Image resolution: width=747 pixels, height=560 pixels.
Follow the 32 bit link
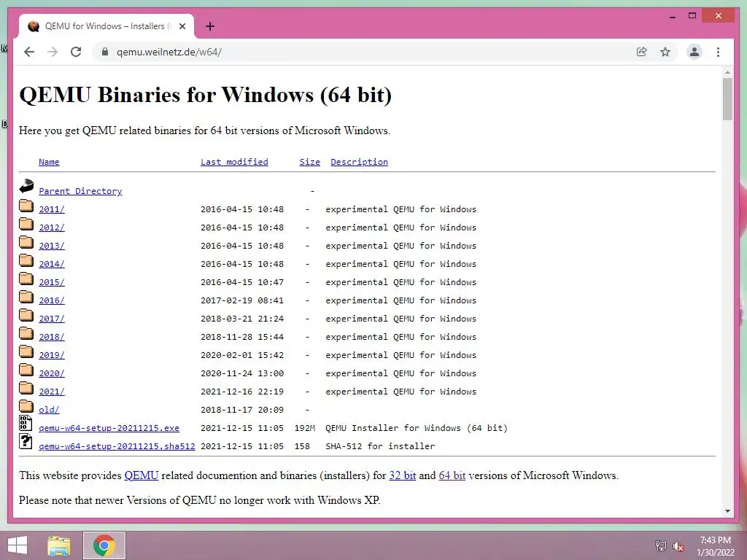coord(403,475)
